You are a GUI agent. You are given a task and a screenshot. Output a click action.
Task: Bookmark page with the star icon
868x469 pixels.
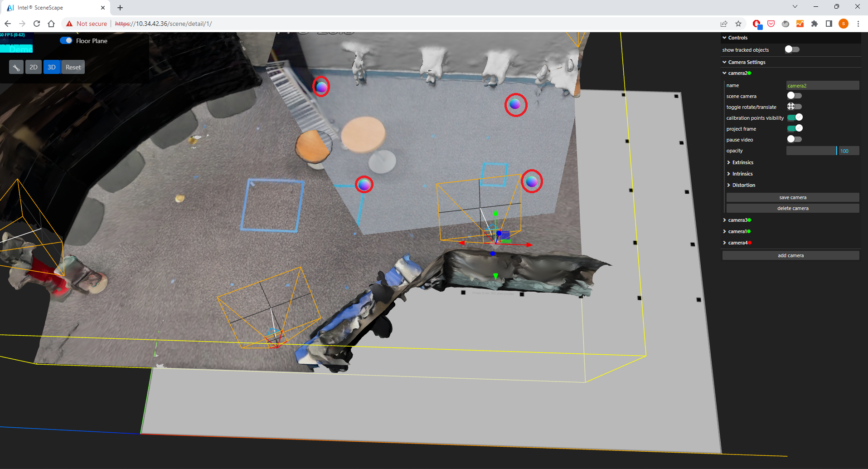pos(738,24)
